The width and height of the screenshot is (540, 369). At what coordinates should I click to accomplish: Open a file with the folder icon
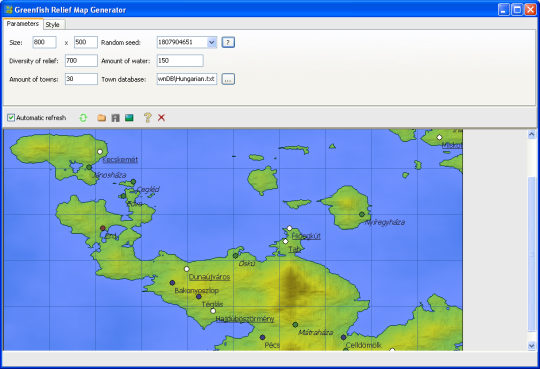(x=101, y=118)
